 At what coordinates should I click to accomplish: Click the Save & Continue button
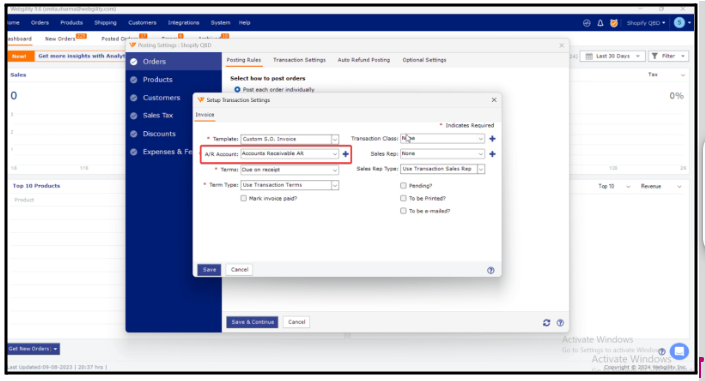coord(252,322)
